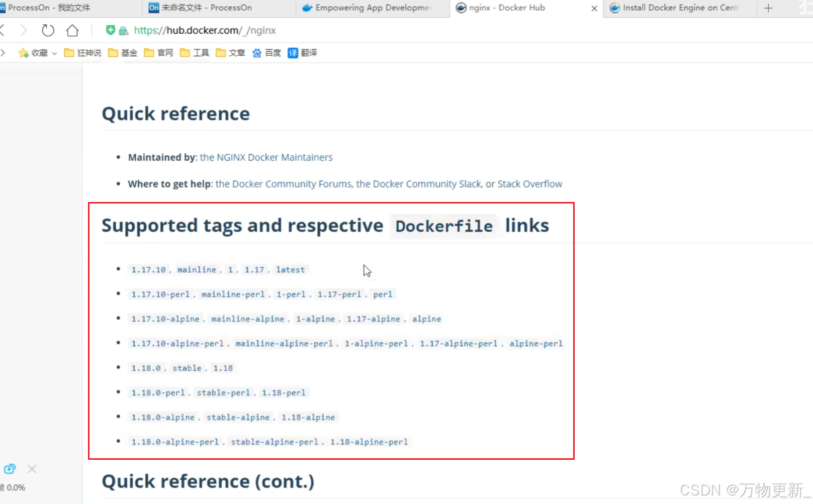Open the Stack Overflow link
813x504 pixels.
click(x=529, y=184)
